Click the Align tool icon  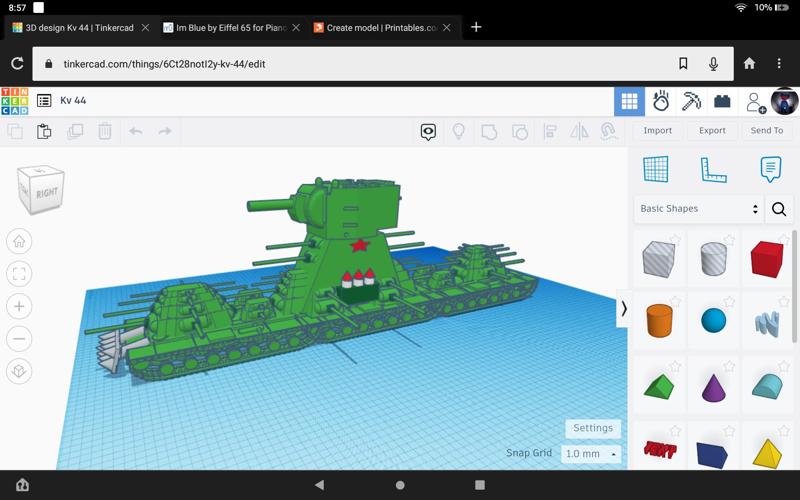tap(549, 131)
